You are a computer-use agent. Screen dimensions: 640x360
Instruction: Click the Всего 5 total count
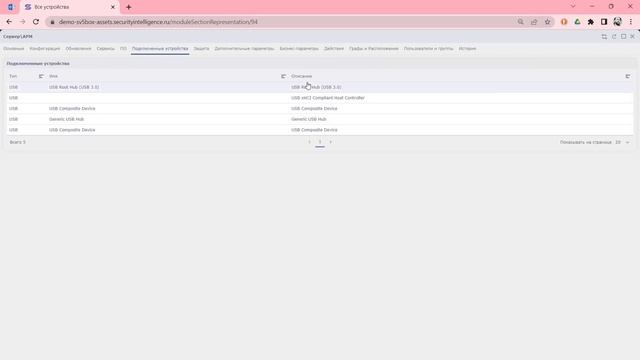point(18,142)
